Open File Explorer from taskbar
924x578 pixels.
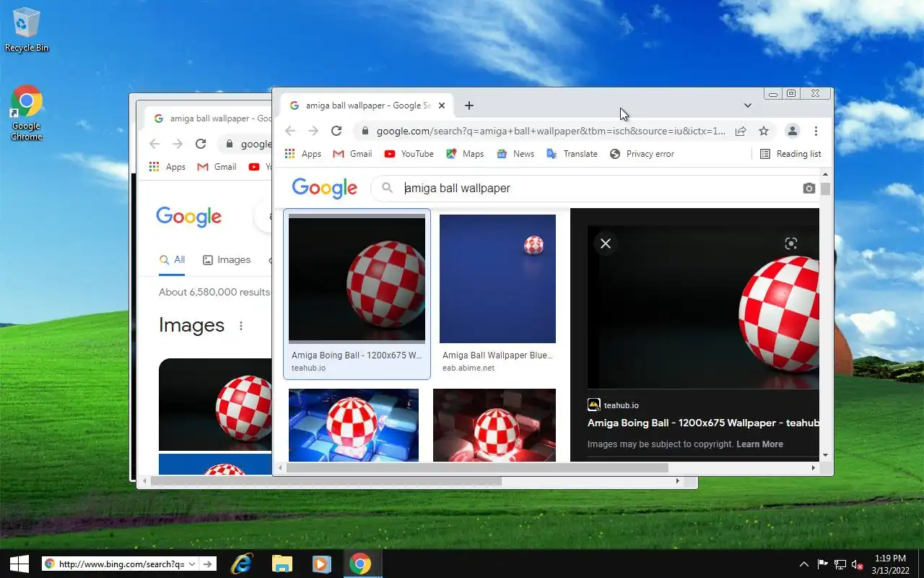coord(282,564)
